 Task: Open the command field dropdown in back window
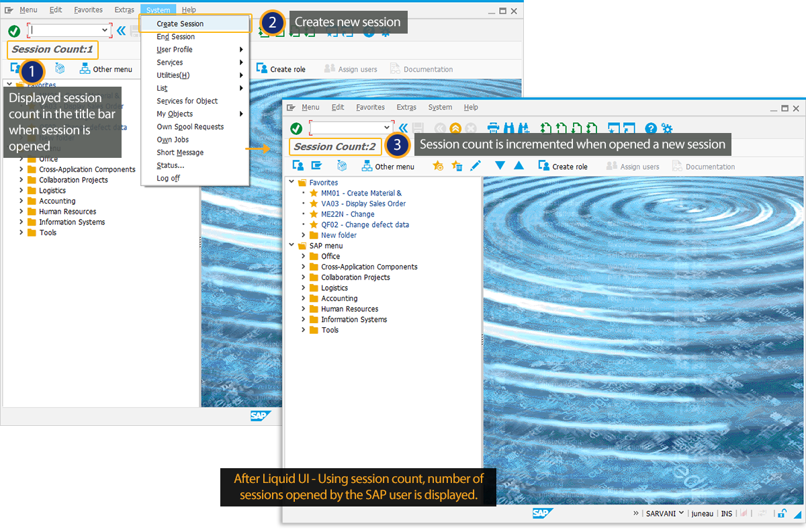[105, 30]
